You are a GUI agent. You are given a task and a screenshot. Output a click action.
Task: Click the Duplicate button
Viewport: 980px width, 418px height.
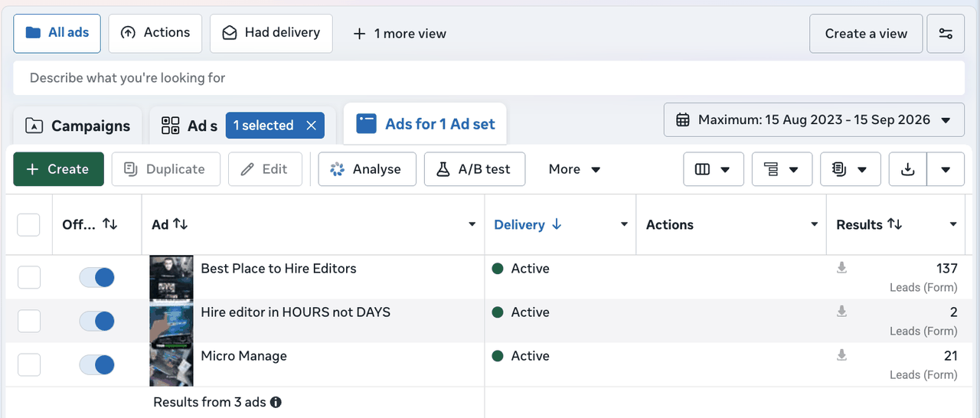tap(165, 169)
